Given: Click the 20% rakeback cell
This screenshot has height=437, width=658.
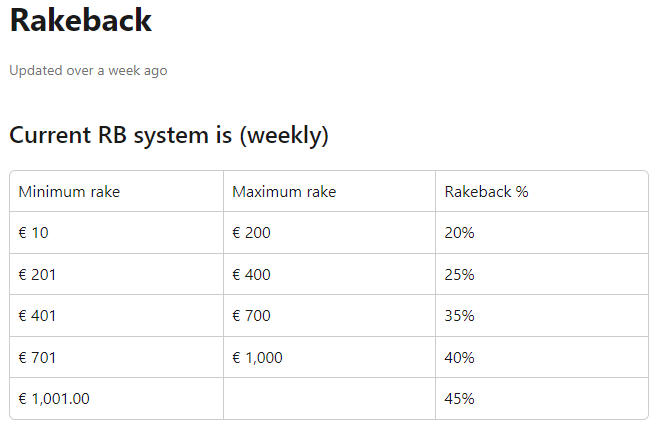Looking at the screenshot, I should (x=542, y=233).
